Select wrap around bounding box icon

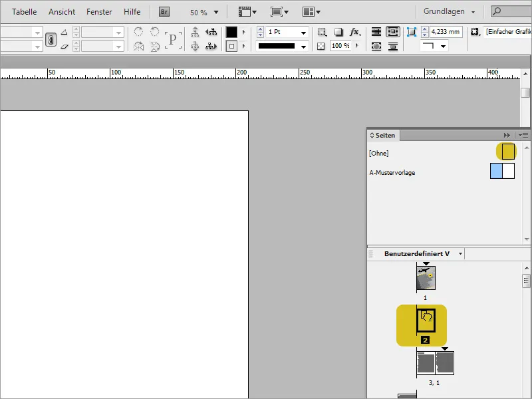393,32
